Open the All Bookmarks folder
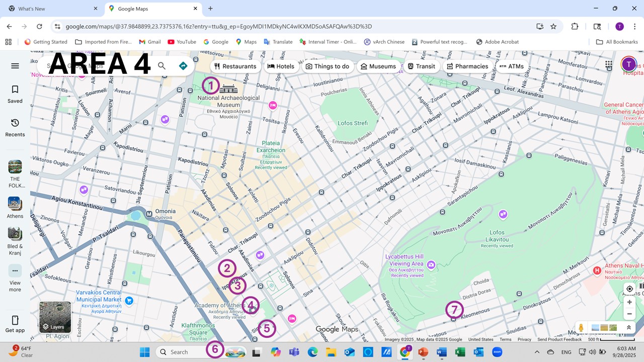 617,42
